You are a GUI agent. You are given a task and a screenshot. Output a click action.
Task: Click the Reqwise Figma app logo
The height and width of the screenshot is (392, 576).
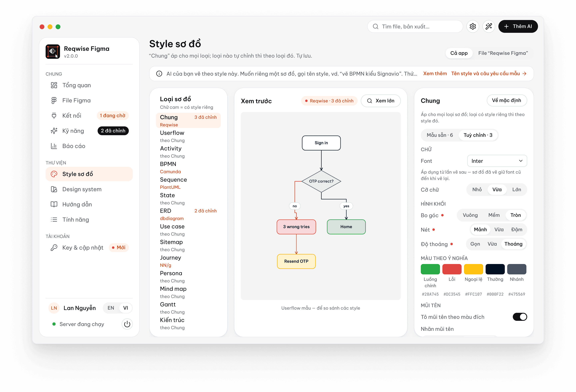(x=53, y=52)
